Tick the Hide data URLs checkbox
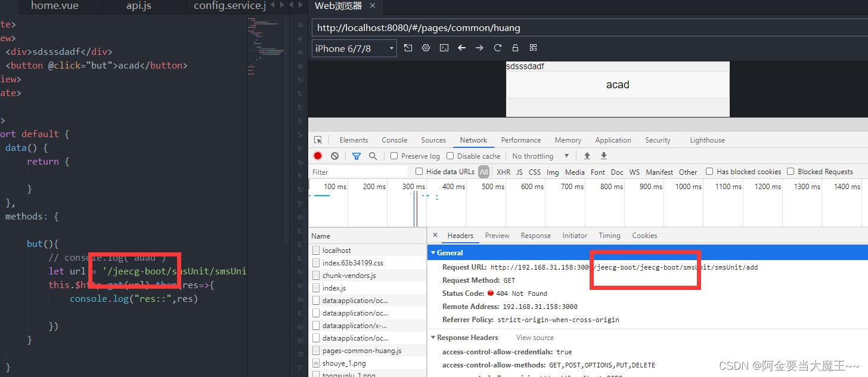The image size is (868, 377). click(x=419, y=171)
